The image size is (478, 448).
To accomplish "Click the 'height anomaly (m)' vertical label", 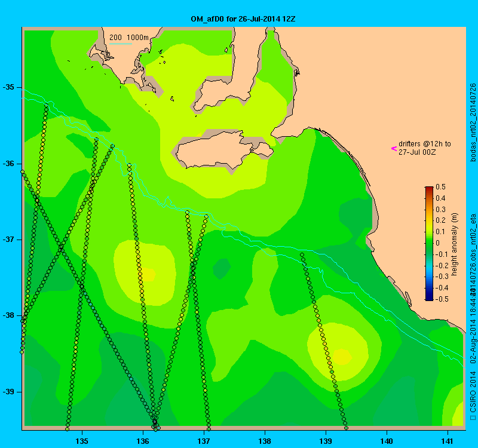I will 455,244.
